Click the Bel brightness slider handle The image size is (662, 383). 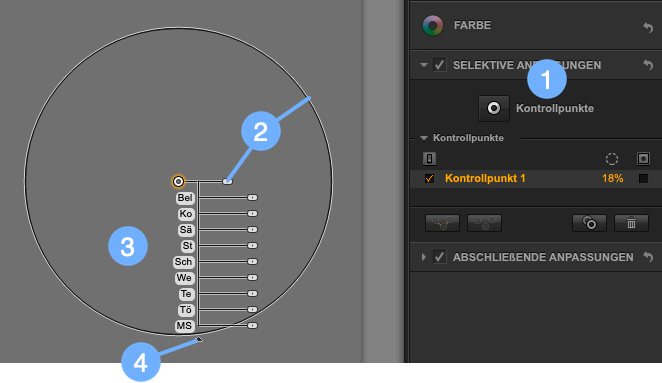click(252, 198)
